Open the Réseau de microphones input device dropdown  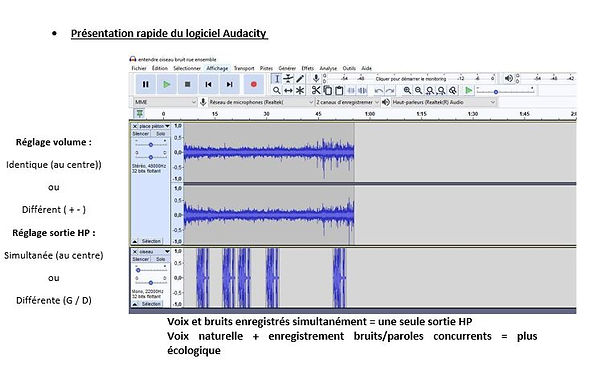[x=261, y=102]
